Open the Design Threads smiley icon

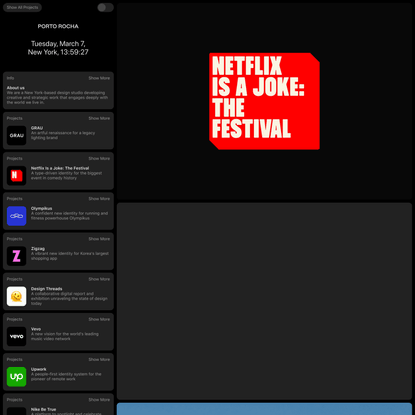pos(16,296)
